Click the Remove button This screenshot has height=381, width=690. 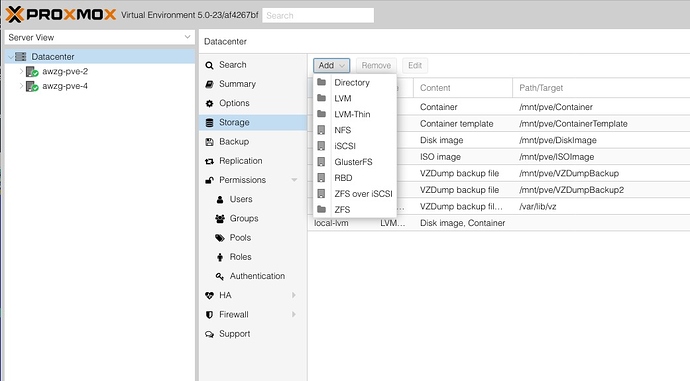coord(376,66)
